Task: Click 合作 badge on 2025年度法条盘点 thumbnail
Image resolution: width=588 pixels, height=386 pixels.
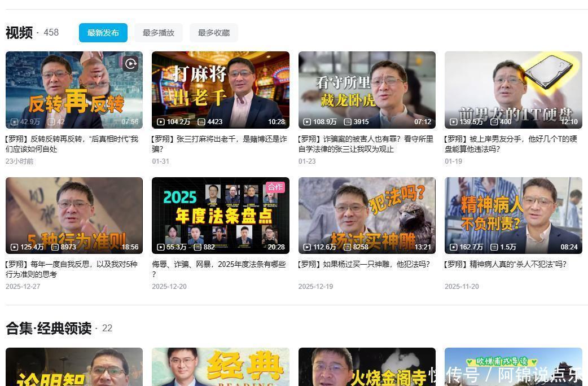Action: pos(275,187)
